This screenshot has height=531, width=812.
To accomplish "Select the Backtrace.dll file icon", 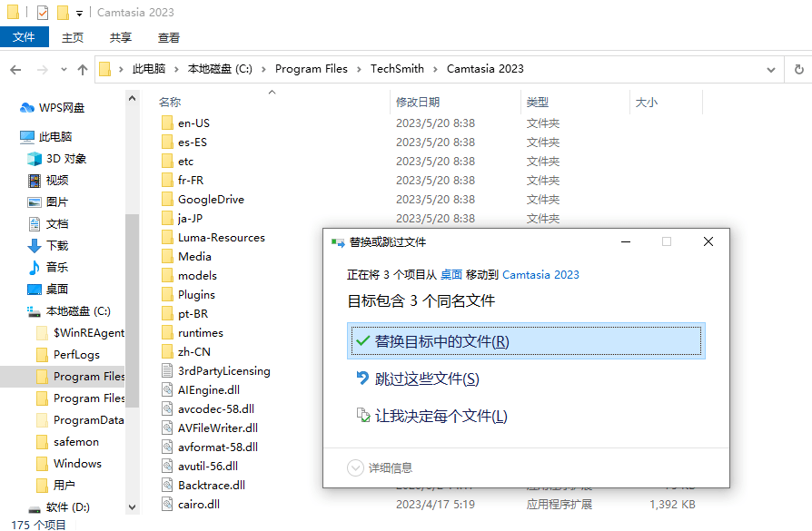I will coord(167,485).
